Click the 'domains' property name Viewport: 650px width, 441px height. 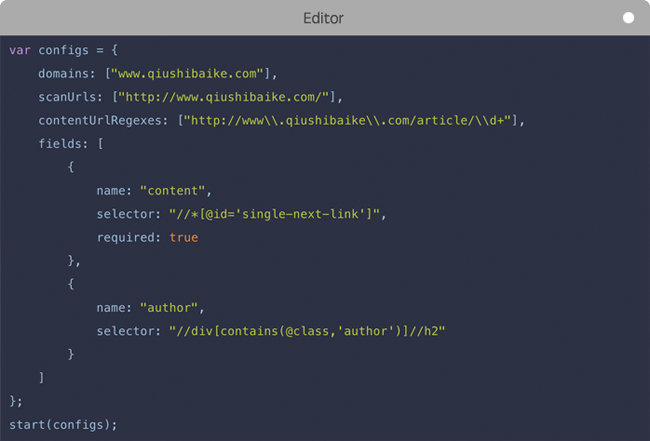[x=63, y=74]
